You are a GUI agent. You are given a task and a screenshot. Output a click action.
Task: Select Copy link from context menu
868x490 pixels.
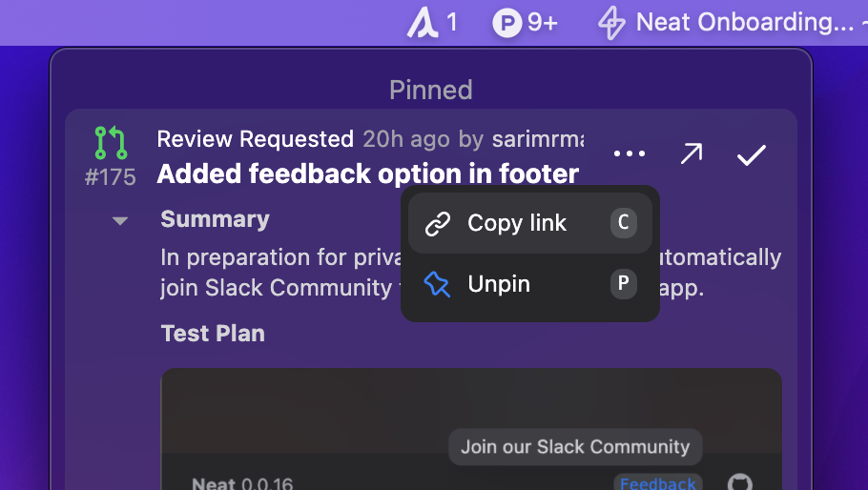529,223
